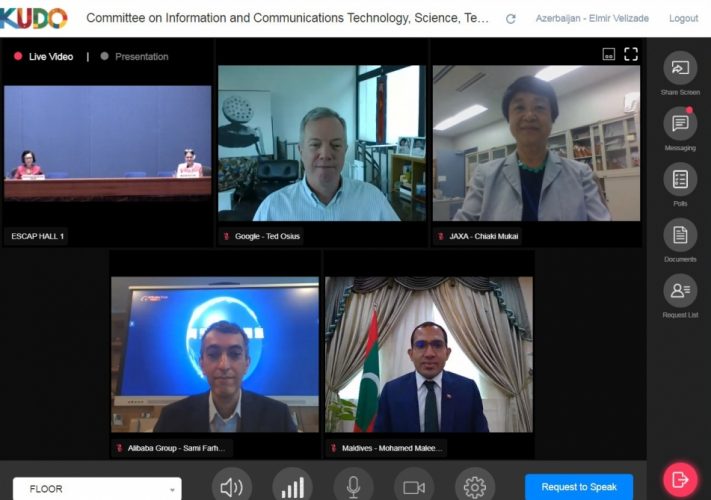Switch video layout with grid icon
711x500 pixels.
609,54
